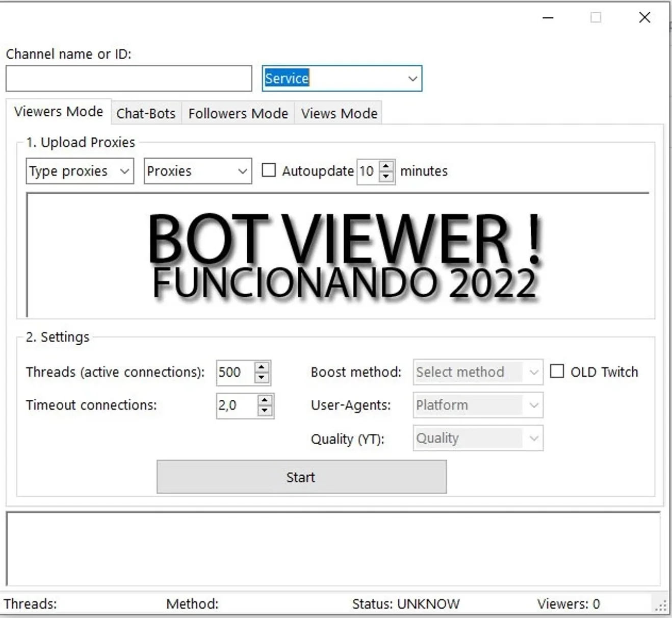Click the Method: status bar label
The height and width of the screenshot is (618, 672).
[192, 604]
